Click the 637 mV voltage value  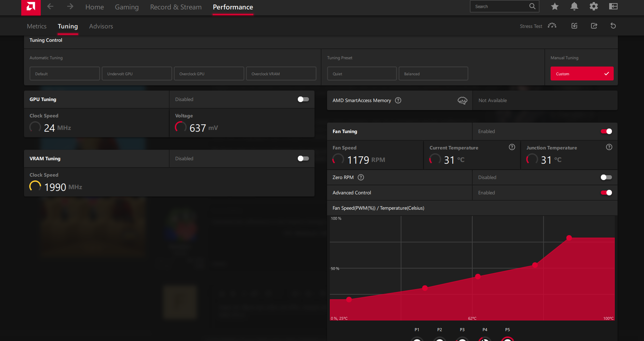coord(204,128)
